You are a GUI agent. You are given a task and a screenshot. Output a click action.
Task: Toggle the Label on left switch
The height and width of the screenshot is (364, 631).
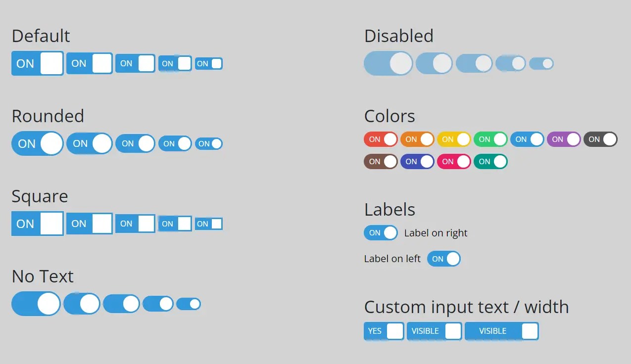pos(444,258)
